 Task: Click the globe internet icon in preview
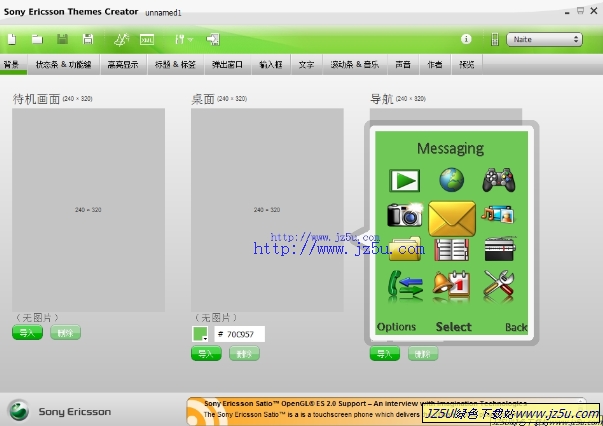tap(452, 180)
